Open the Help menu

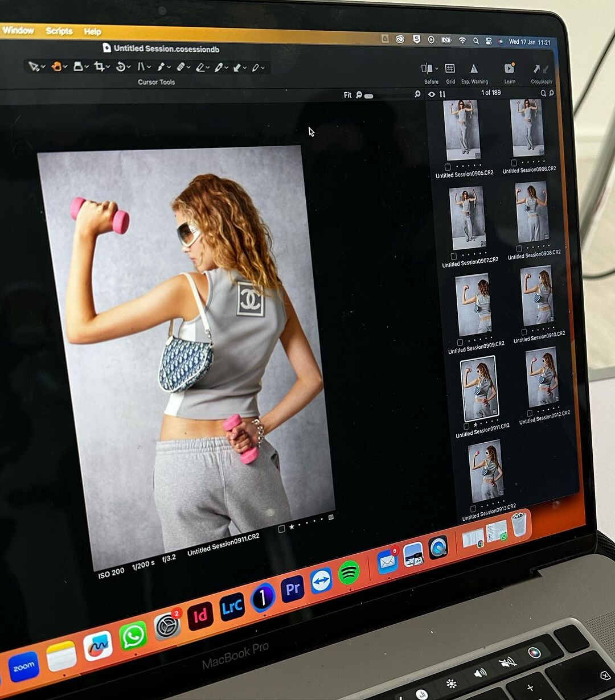click(x=92, y=32)
